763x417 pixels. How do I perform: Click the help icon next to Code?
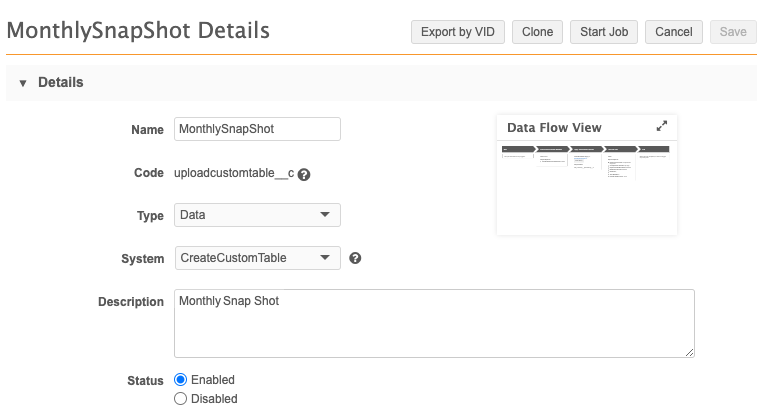304,174
